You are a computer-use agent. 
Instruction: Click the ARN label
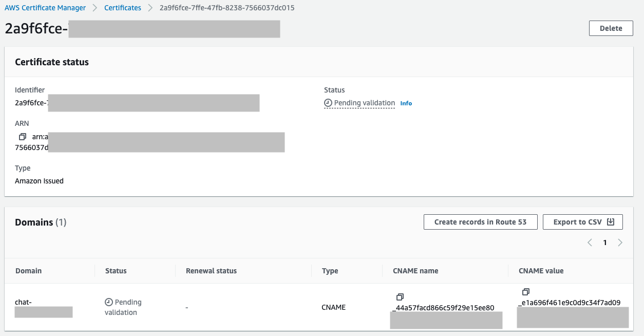22,123
